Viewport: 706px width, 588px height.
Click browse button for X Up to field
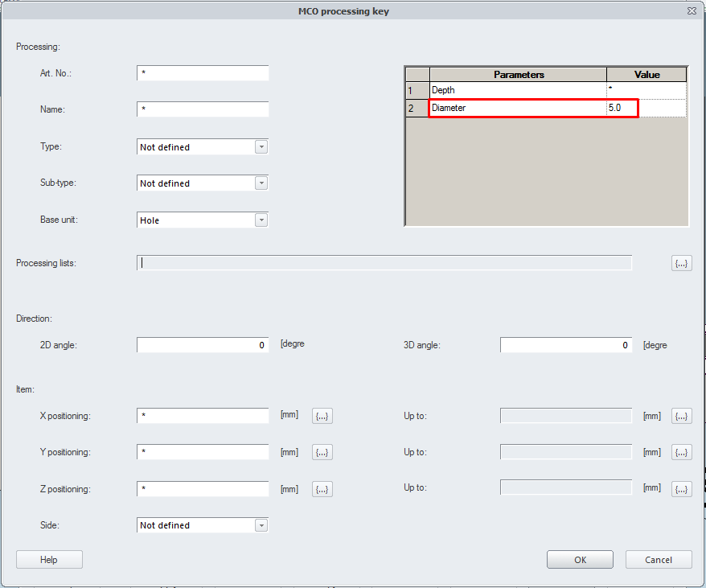click(x=681, y=416)
